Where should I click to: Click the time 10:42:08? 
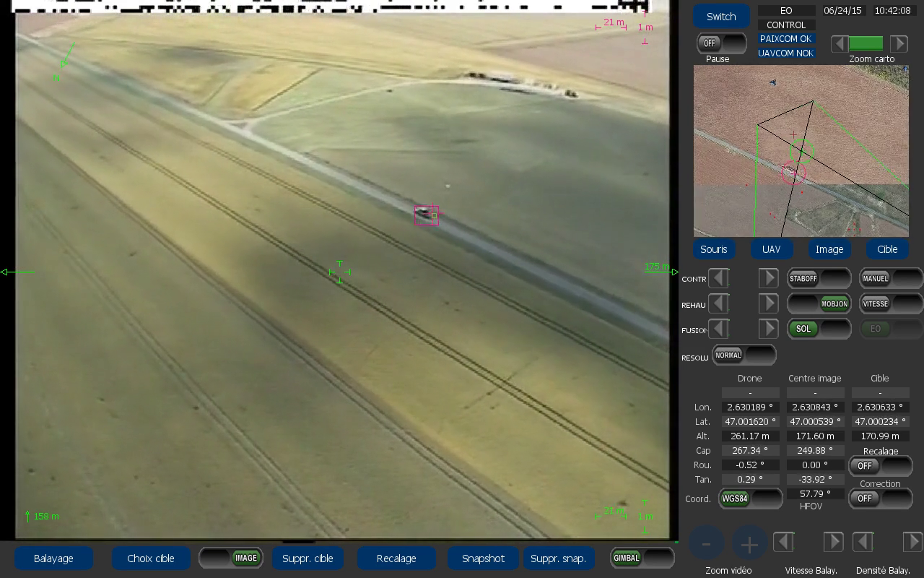tap(892, 11)
